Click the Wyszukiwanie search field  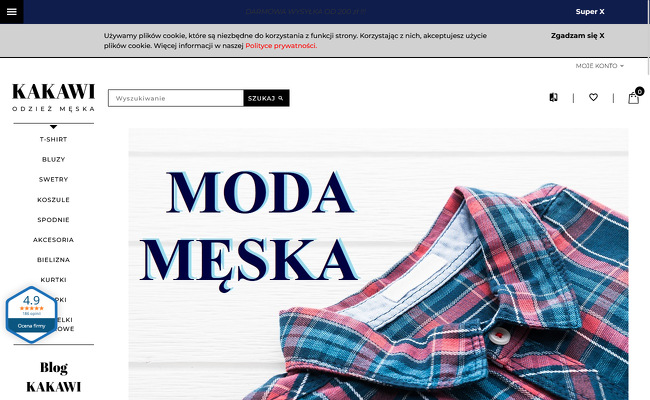point(176,98)
